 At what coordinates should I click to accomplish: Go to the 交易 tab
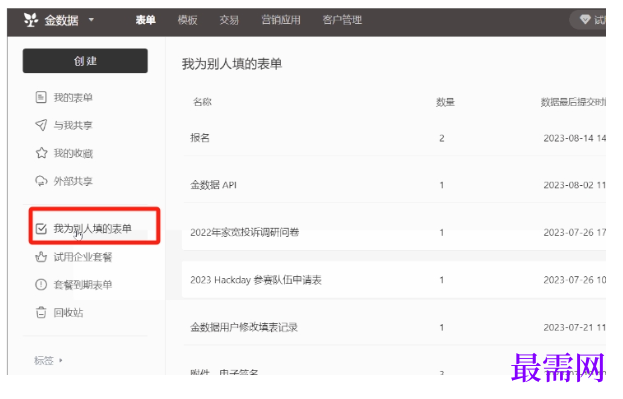[x=229, y=20]
